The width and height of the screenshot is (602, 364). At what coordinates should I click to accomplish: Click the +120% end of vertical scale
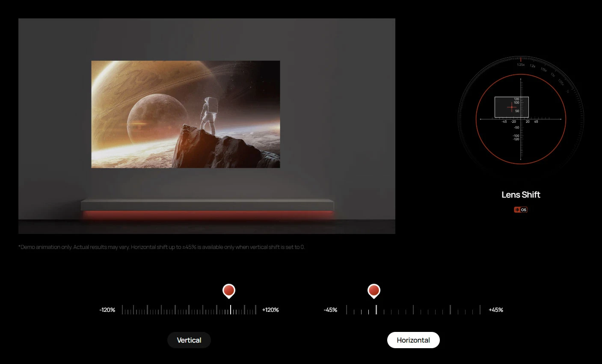[x=270, y=310]
